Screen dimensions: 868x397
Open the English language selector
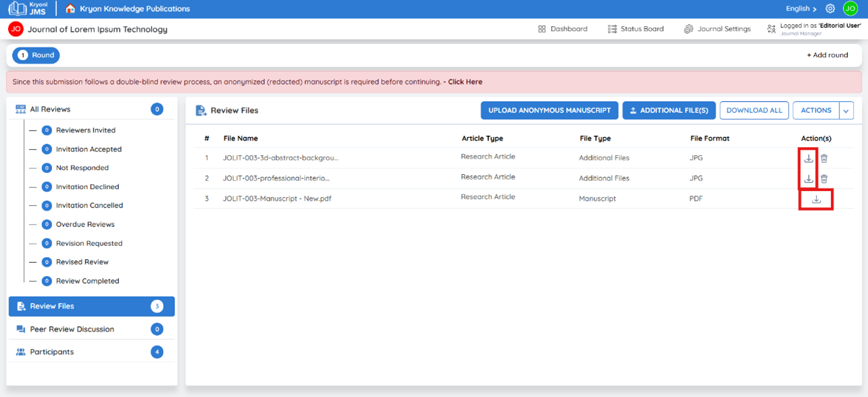pyautogui.click(x=801, y=9)
